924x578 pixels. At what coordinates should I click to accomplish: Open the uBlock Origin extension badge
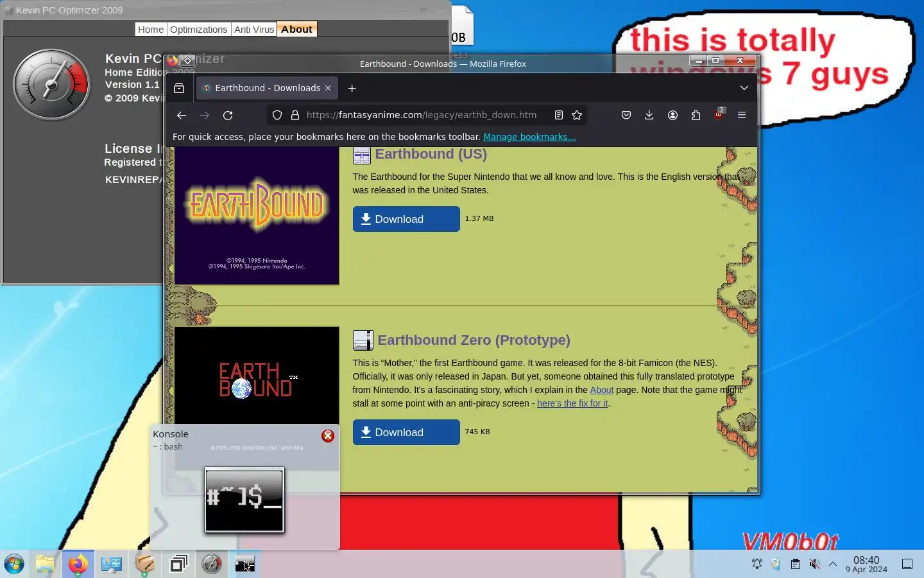click(719, 114)
